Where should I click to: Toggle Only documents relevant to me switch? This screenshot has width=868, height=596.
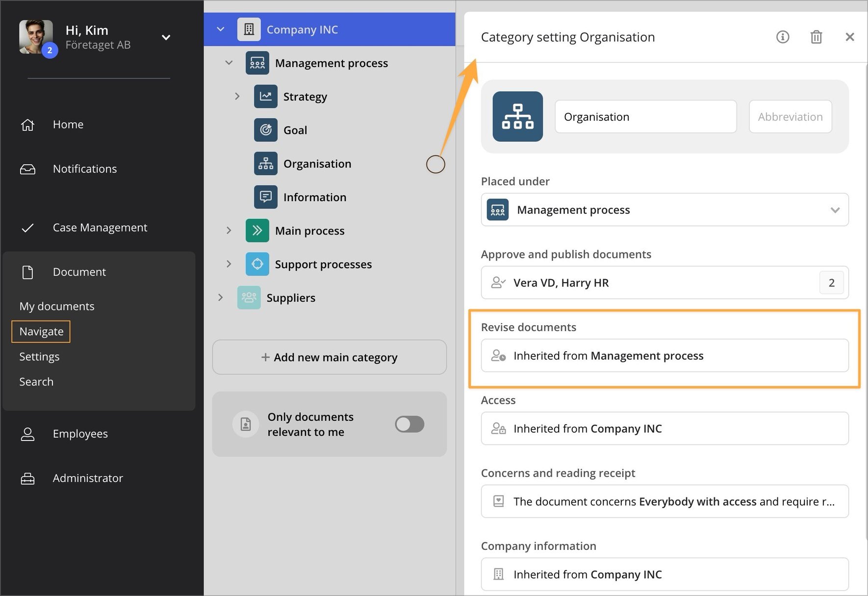(x=409, y=424)
